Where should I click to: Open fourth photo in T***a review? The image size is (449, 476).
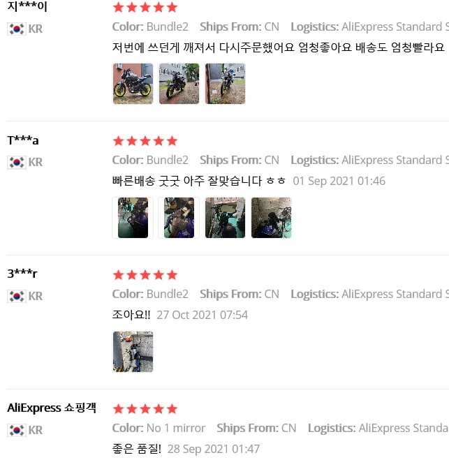(x=271, y=218)
